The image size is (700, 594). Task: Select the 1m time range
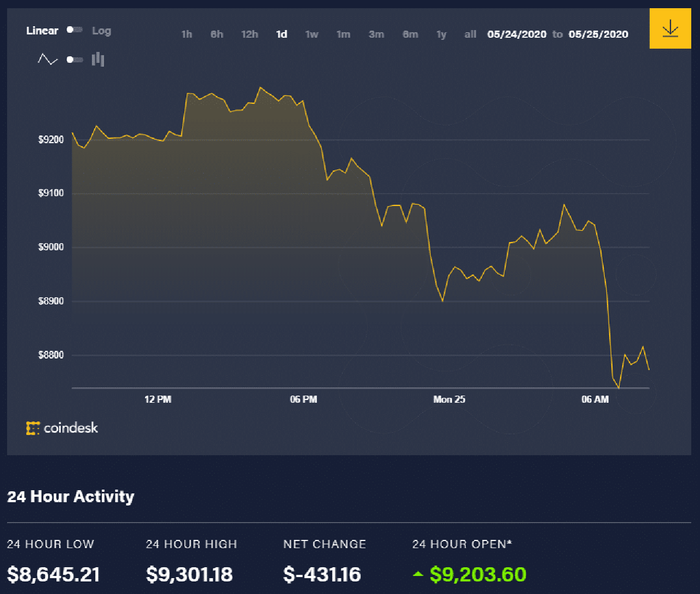coord(343,34)
